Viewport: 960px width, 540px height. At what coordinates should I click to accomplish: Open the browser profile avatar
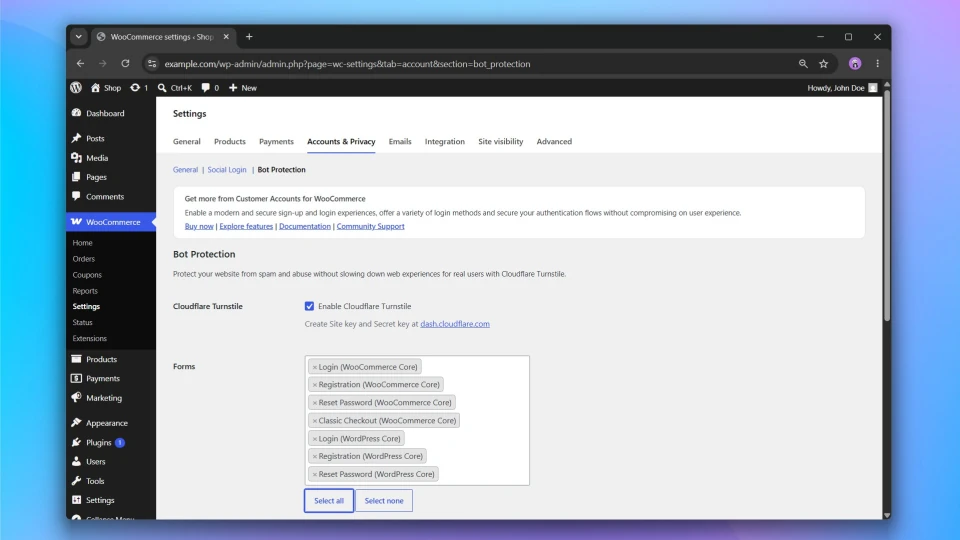click(x=855, y=64)
